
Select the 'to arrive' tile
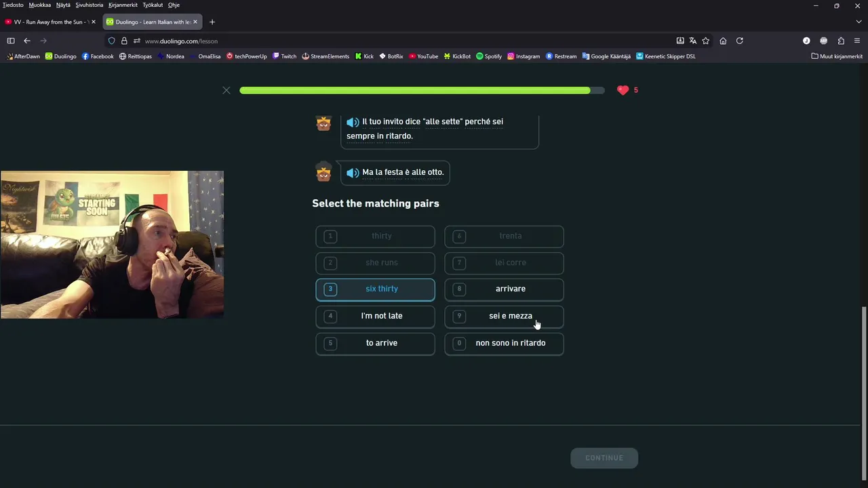(375, 343)
